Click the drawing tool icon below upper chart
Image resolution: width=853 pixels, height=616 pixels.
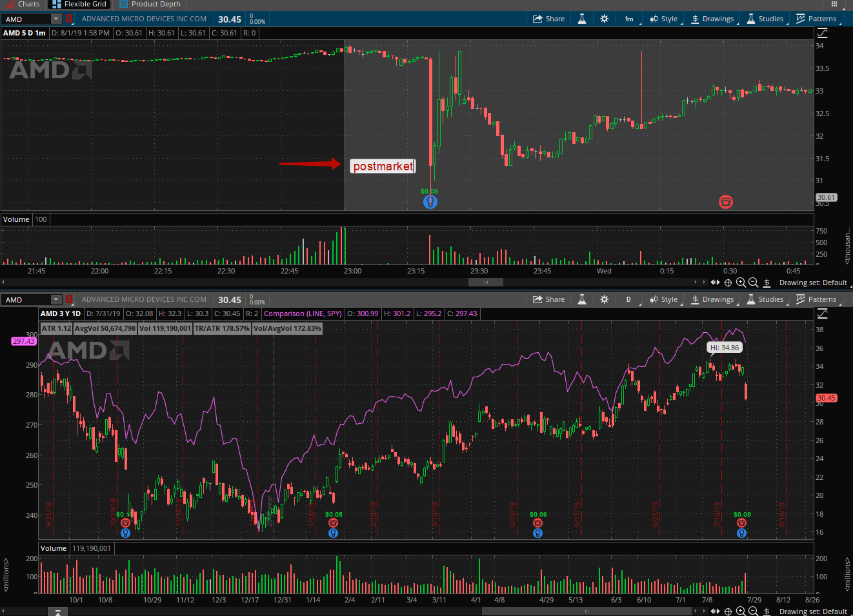coord(767,283)
